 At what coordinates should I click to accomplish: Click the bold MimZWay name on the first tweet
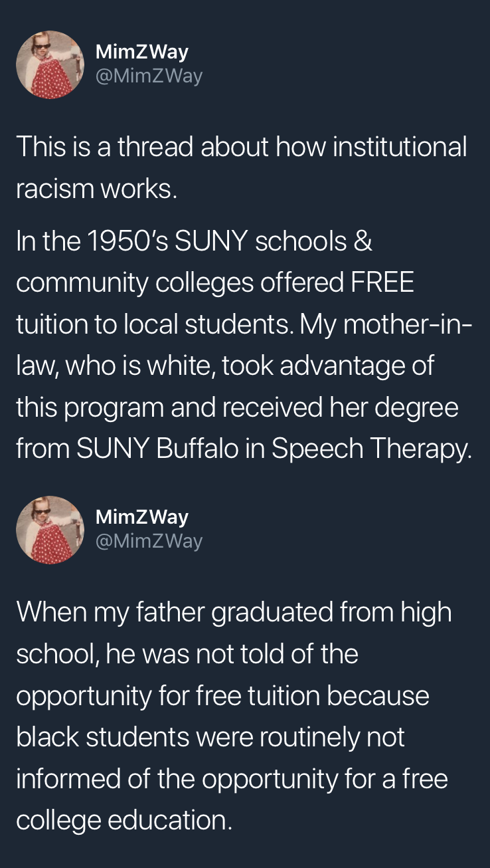point(142,52)
